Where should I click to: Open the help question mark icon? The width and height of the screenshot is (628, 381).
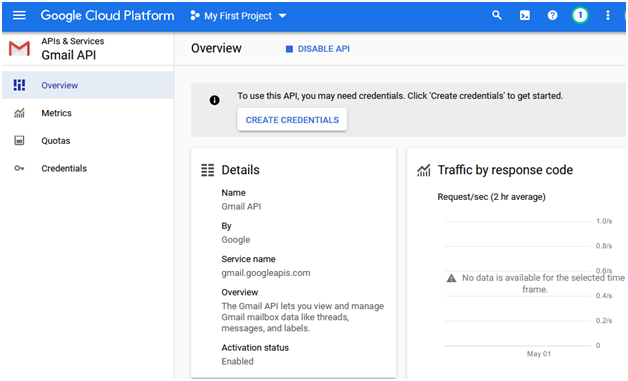[x=552, y=15]
